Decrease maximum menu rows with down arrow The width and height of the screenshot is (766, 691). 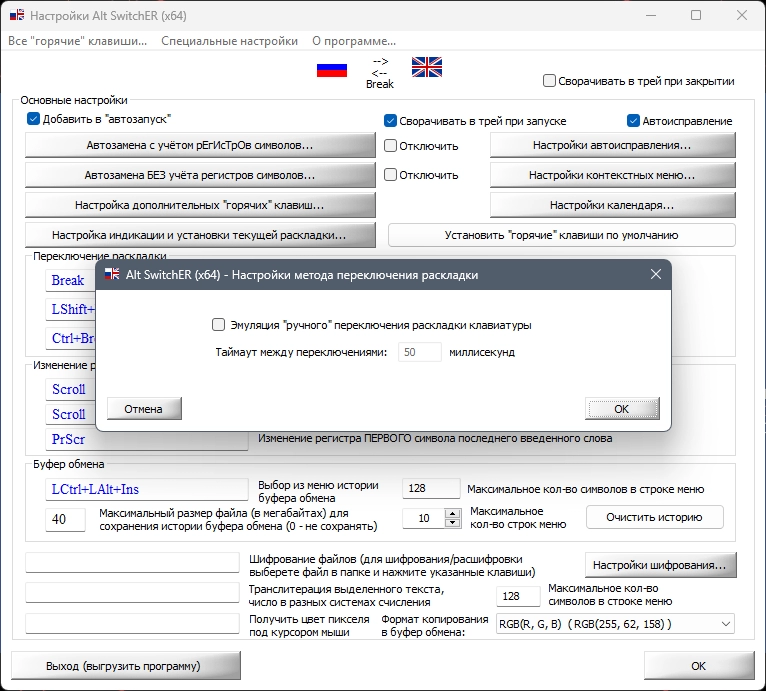click(x=453, y=523)
